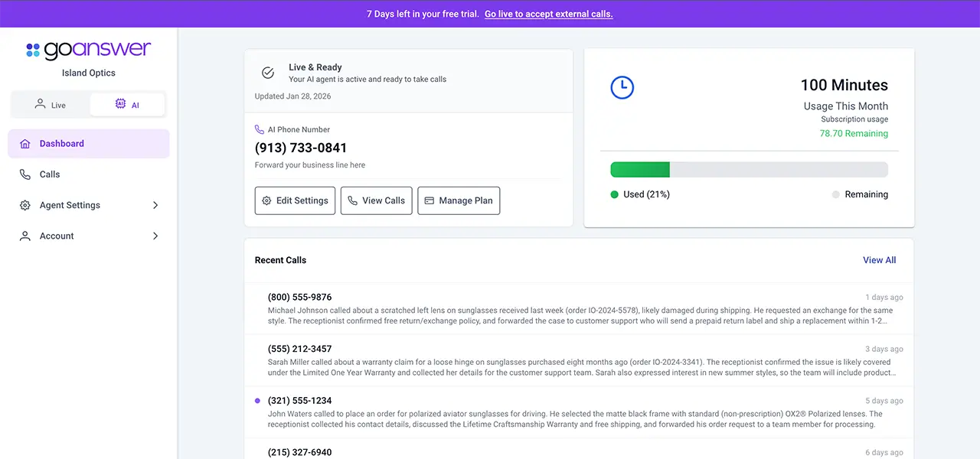980x459 pixels.
Task: Open Go live to accept external calls
Action: [x=548, y=14]
